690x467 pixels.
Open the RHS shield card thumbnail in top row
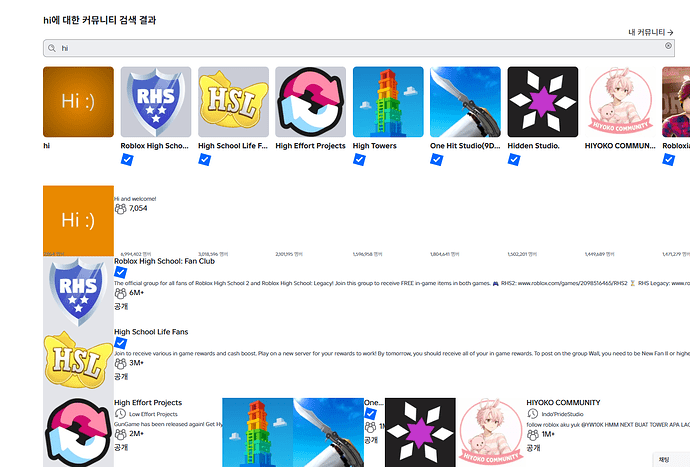click(156, 102)
